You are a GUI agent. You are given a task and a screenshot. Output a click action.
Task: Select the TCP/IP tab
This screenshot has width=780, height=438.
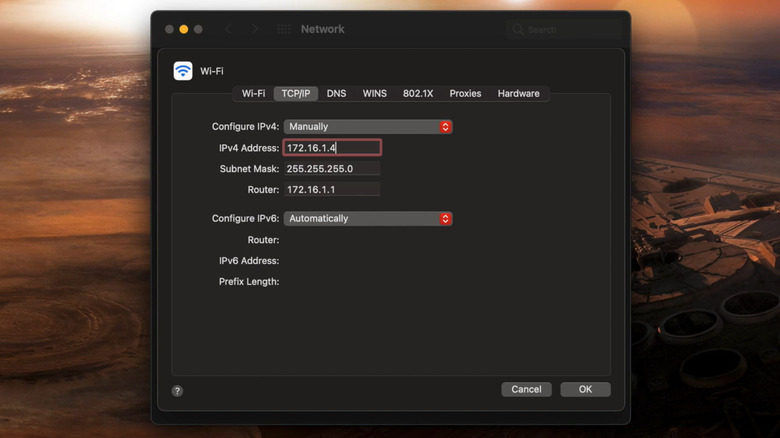pos(295,94)
